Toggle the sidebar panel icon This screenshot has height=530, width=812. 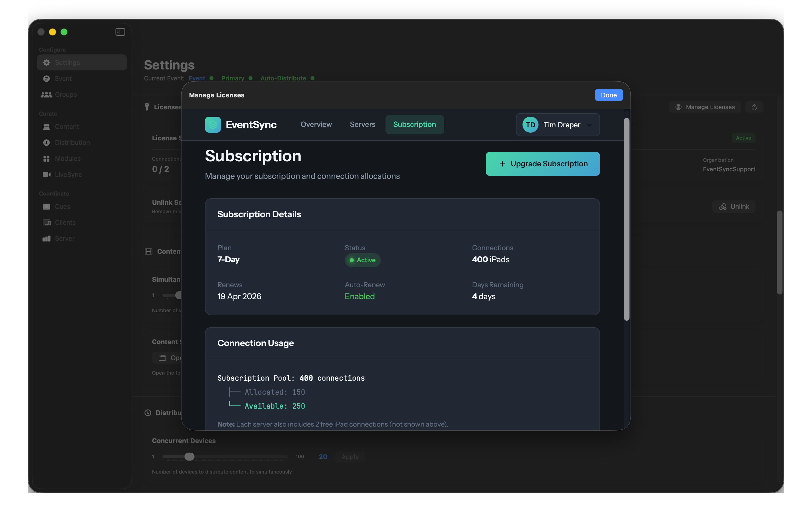[120, 32]
